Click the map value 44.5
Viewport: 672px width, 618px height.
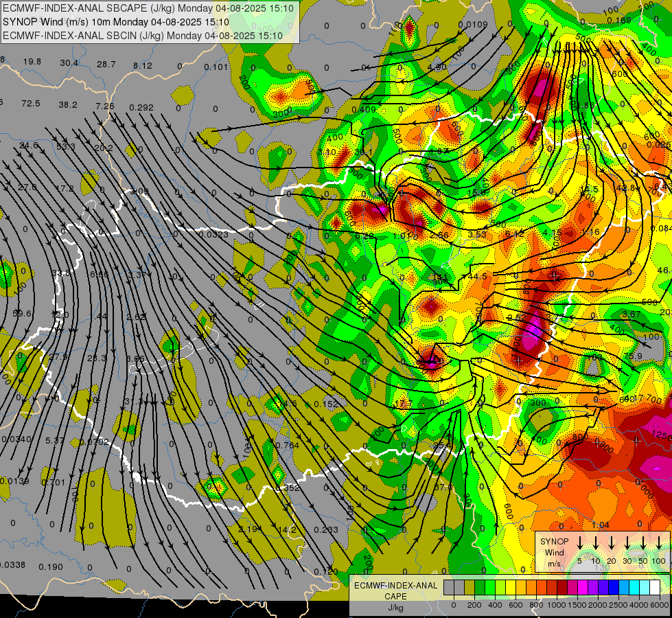tap(478, 276)
